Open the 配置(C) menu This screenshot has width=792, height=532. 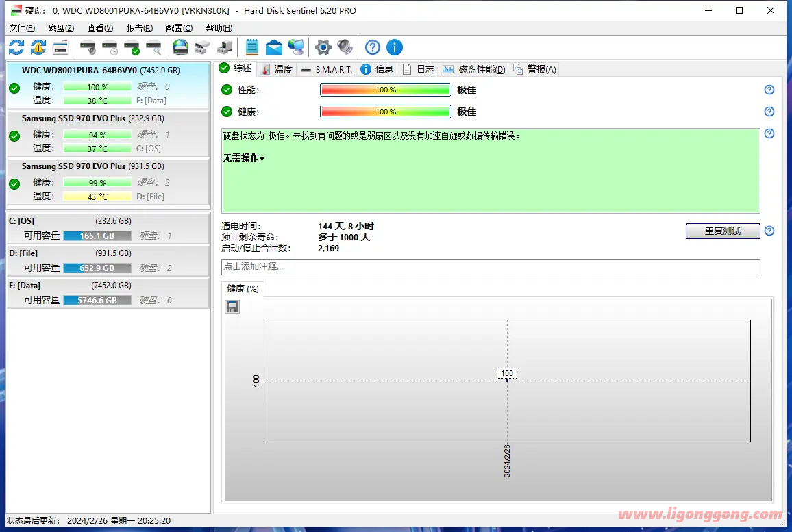(x=179, y=28)
